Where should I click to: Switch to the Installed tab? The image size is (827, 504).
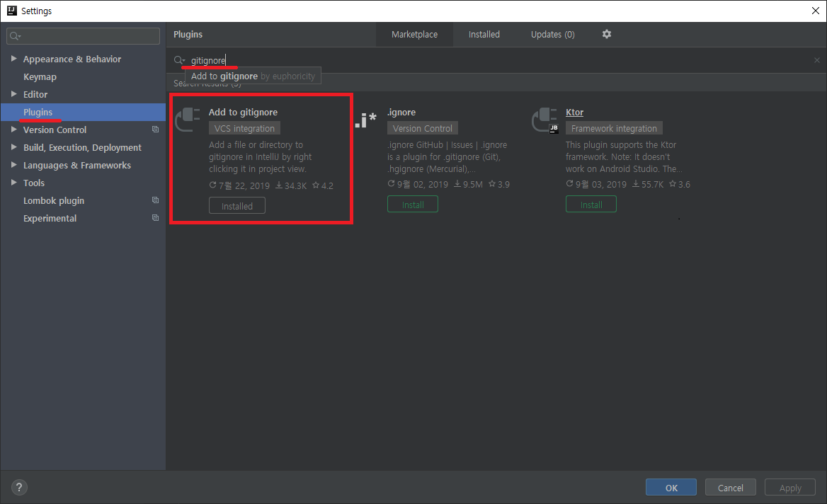[x=484, y=34]
